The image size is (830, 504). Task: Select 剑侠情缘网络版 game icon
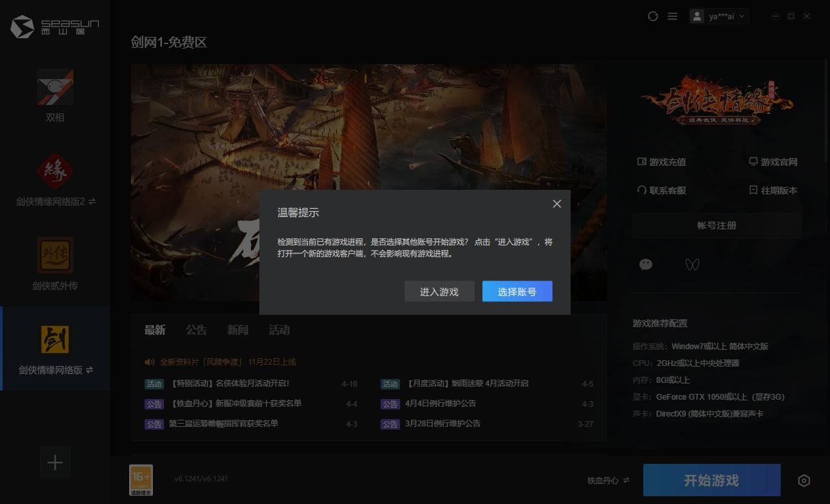(x=55, y=339)
